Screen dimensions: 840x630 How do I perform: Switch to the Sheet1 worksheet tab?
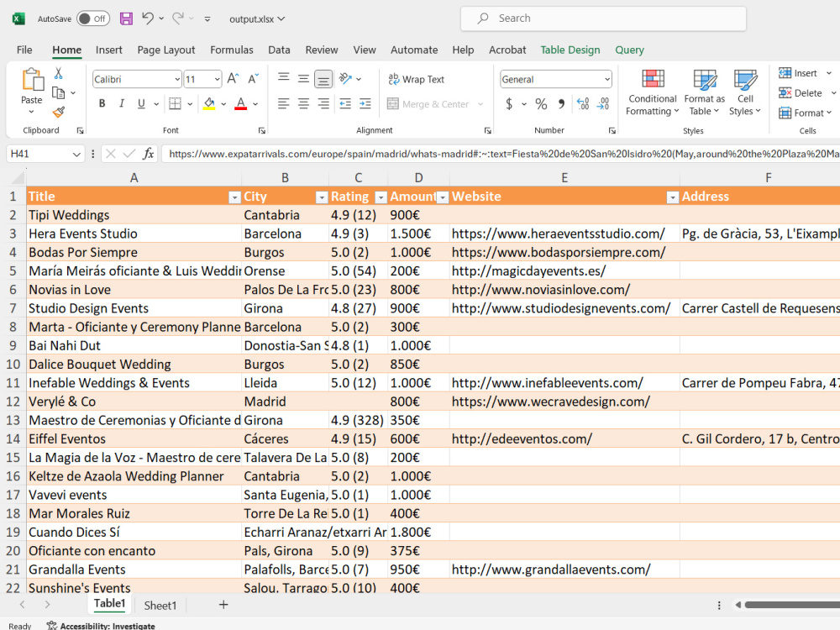pyautogui.click(x=160, y=606)
